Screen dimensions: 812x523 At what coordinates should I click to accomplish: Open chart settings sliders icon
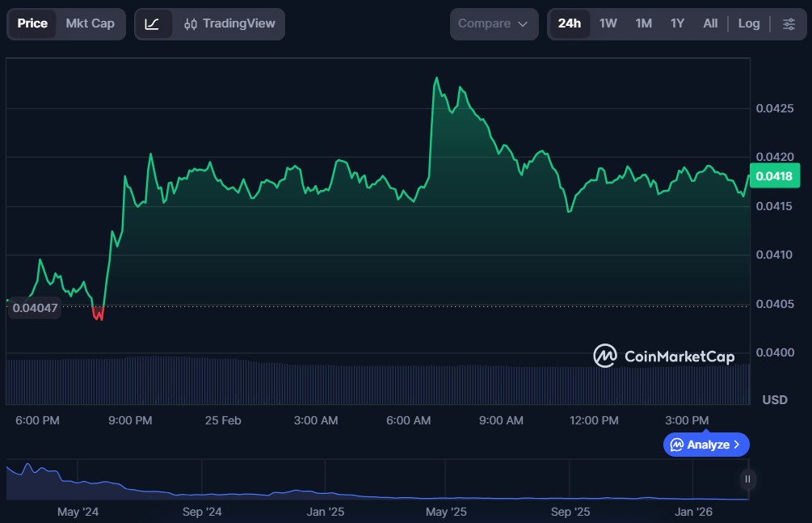(x=789, y=23)
